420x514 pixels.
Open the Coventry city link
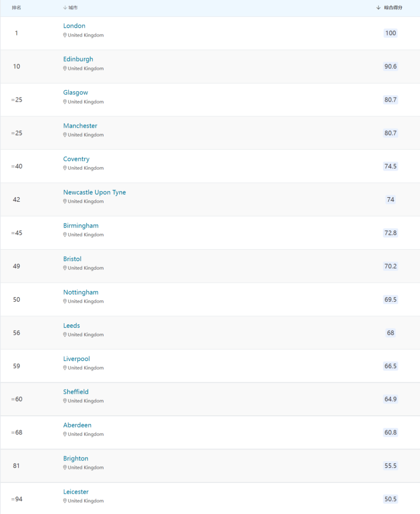[x=76, y=159]
